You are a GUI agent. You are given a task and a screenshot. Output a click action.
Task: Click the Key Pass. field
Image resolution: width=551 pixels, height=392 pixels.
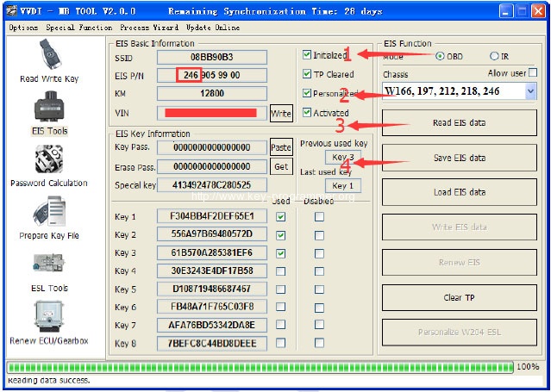[212, 147]
